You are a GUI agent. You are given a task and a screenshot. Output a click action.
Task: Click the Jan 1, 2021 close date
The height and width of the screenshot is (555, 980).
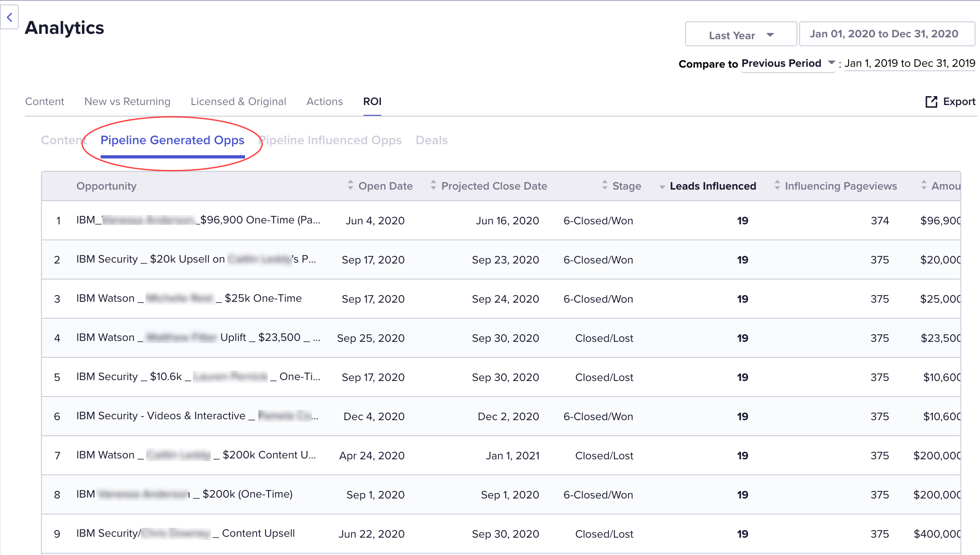[513, 456]
